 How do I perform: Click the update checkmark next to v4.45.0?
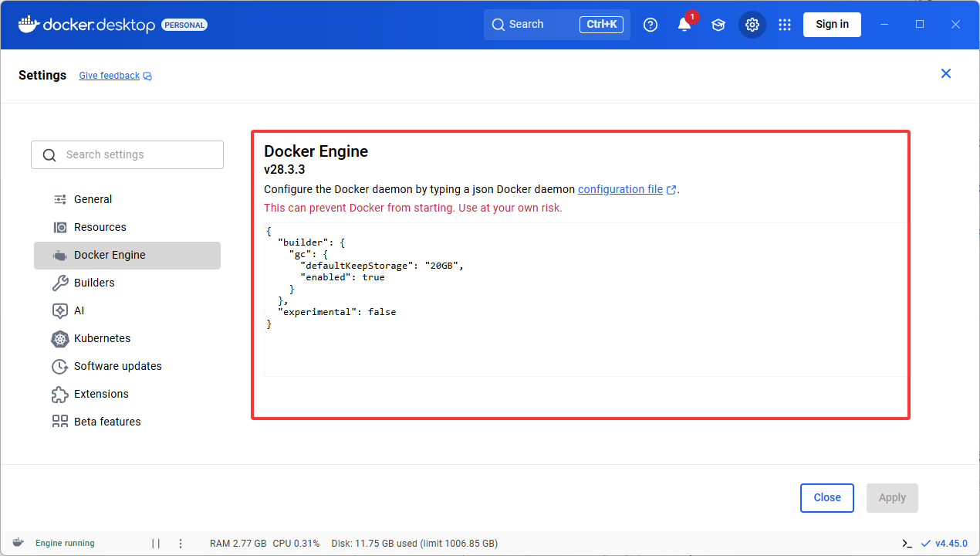point(926,544)
